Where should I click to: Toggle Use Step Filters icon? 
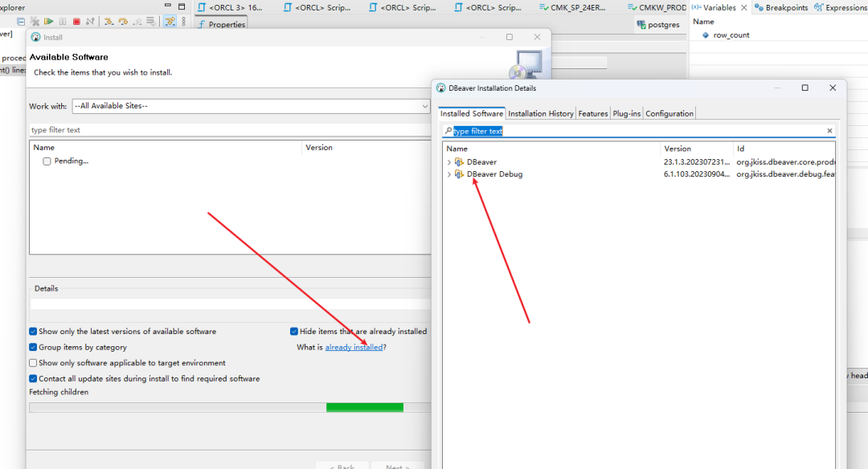click(x=170, y=22)
